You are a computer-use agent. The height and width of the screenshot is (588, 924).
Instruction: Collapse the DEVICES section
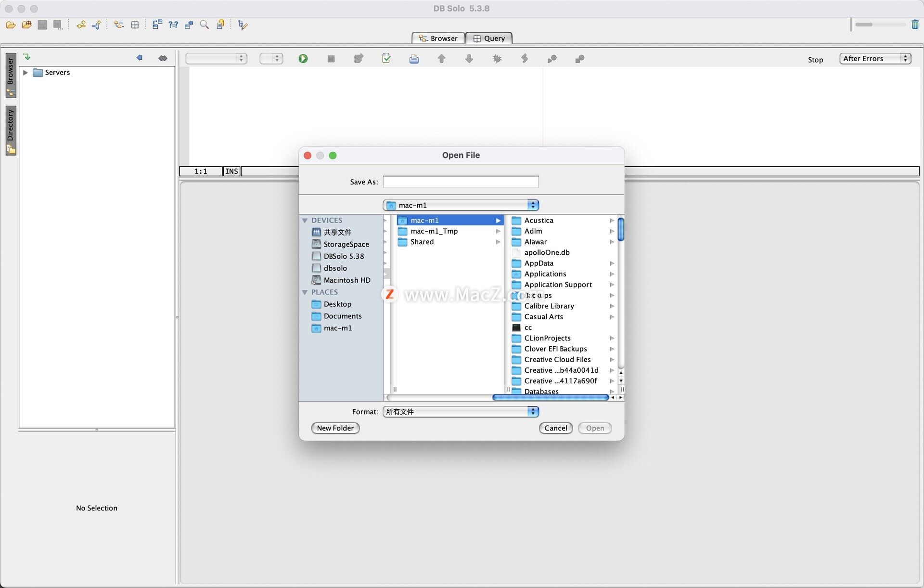(x=305, y=221)
